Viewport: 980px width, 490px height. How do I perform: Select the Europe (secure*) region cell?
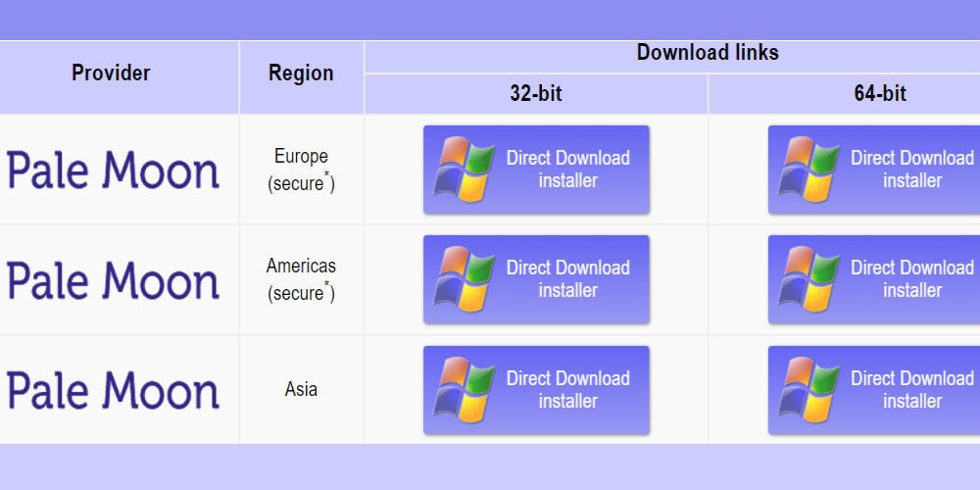pyautogui.click(x=301, y=170)
